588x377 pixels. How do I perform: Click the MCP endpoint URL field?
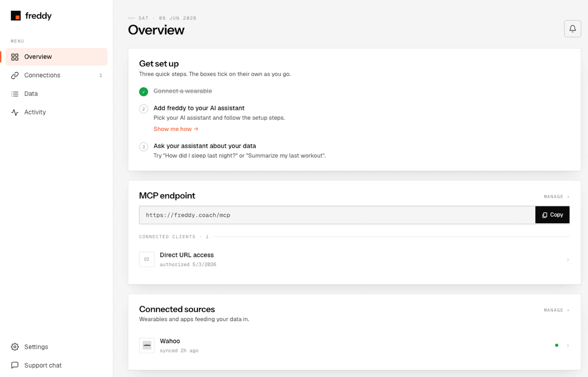[337, 215]
